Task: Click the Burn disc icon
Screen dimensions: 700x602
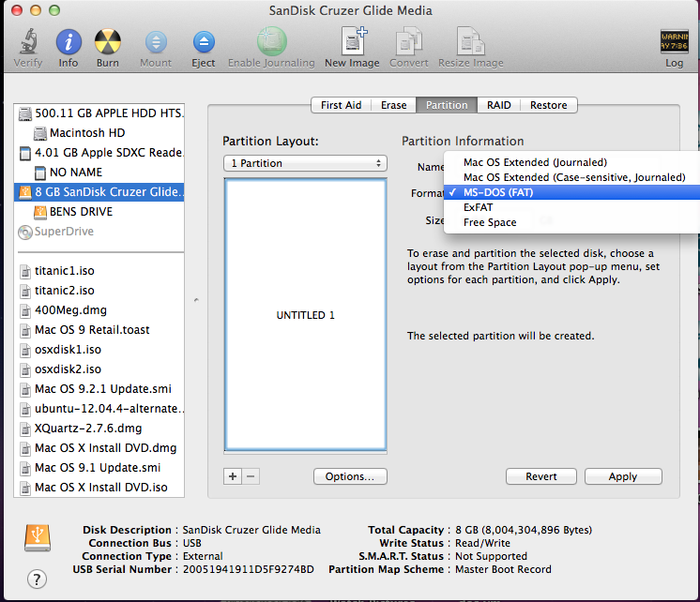Action: click(108, 42)
